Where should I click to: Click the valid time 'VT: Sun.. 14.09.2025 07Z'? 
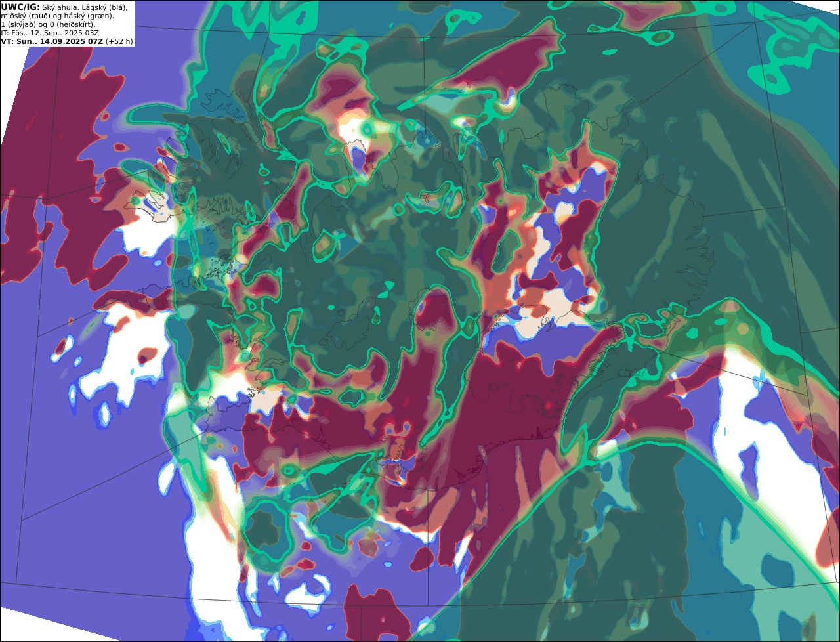(52, 41)
